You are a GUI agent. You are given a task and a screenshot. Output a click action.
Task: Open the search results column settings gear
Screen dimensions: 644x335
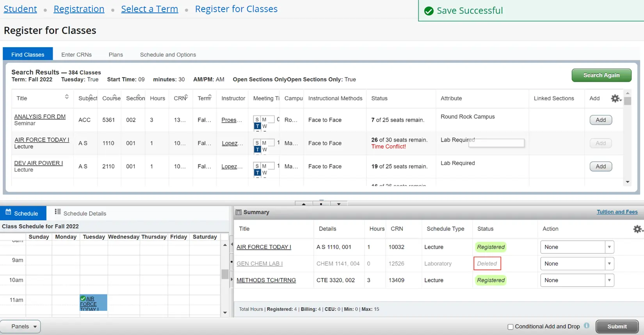[x=616, y=98]
